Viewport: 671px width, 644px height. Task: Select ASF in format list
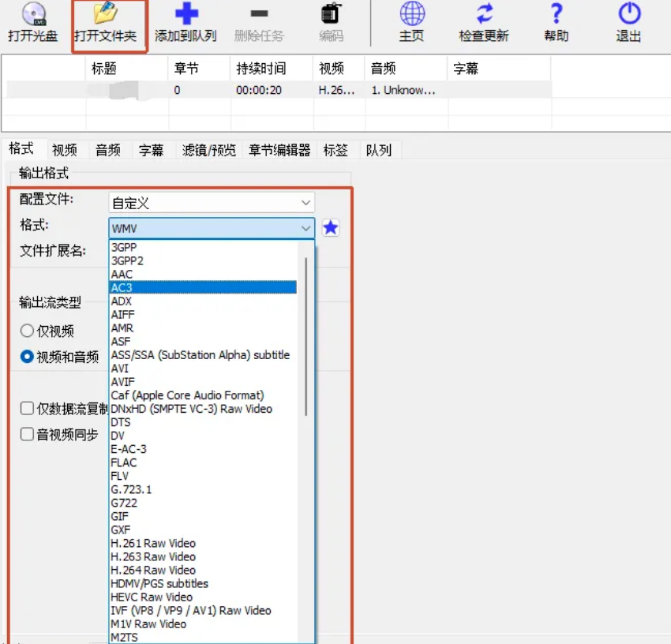pyautogui.click(x=203, y=342)
